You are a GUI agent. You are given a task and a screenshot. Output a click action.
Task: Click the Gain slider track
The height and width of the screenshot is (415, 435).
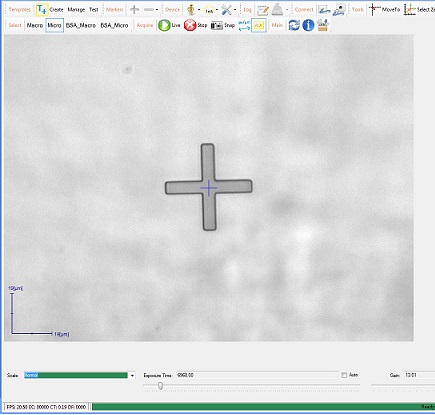(403, 385)
